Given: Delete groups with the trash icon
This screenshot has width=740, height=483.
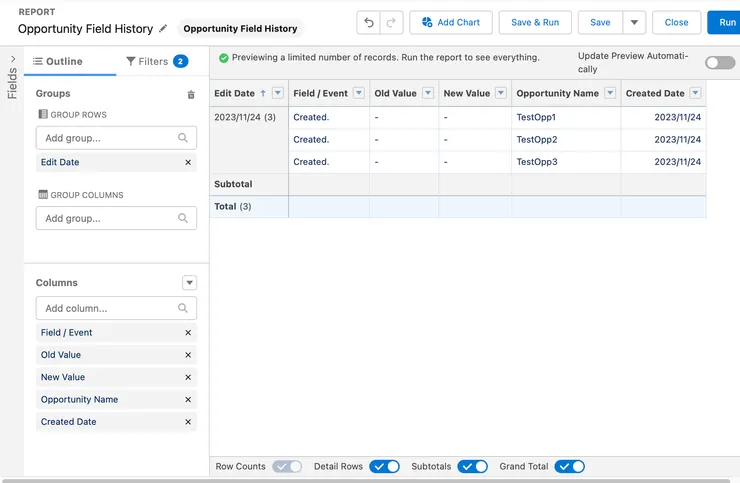Looking at the screenshot, I should coord(191,94).
